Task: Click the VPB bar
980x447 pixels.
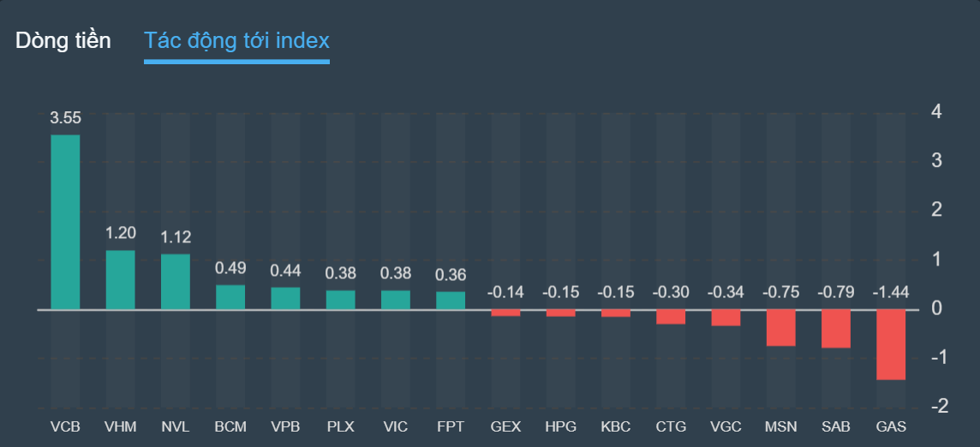Action: point(285,298)
